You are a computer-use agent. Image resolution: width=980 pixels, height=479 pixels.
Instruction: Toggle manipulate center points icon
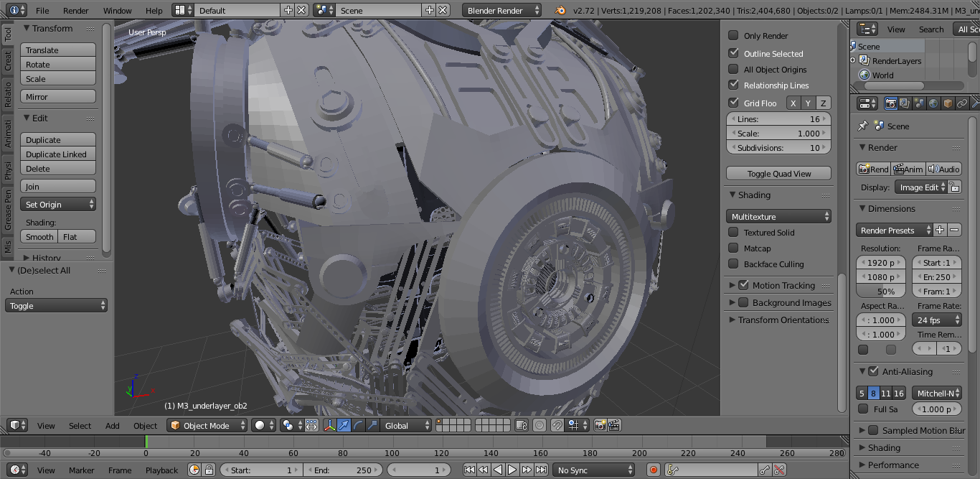coord(312,425)
